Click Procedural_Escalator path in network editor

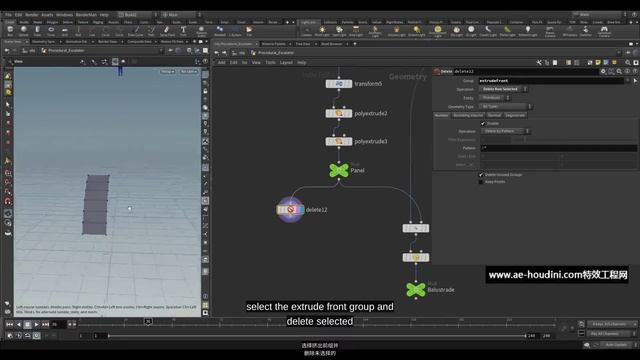276,53
